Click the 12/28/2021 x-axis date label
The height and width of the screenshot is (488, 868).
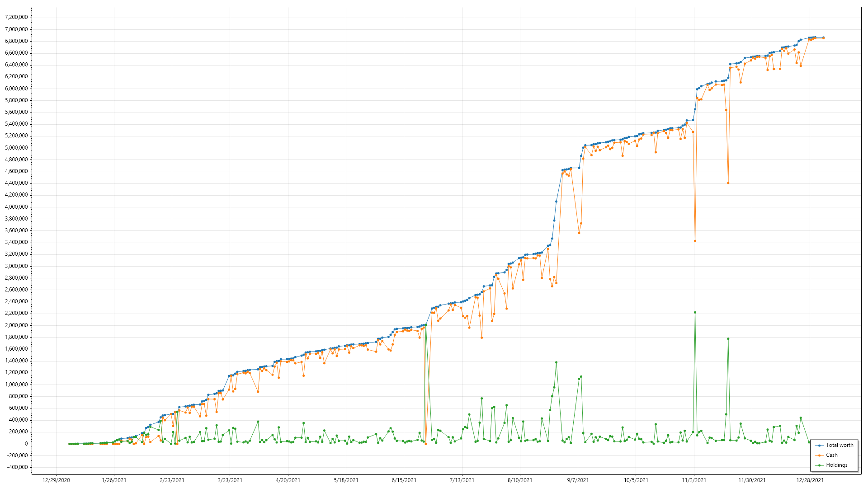[810, 480]
